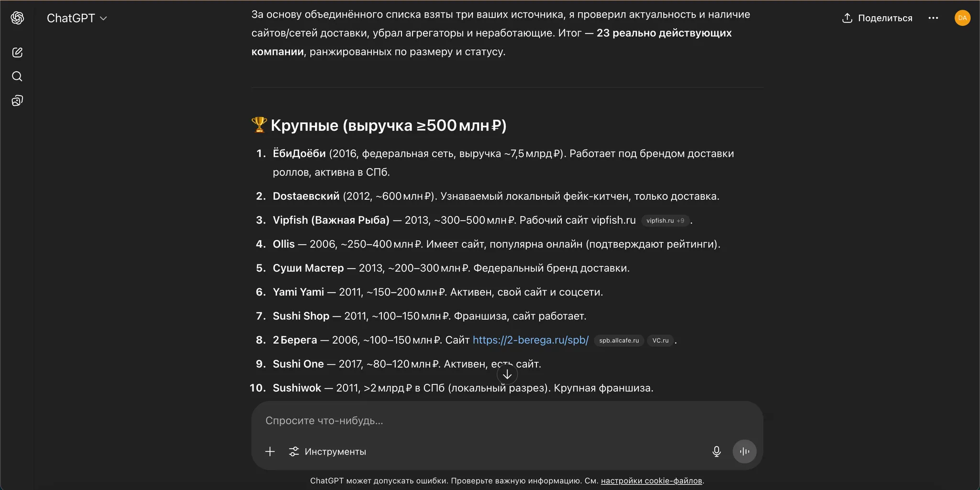Open the настройки cookie-файлов link
The width and height of the screenshot is (980, 490).
651,481
